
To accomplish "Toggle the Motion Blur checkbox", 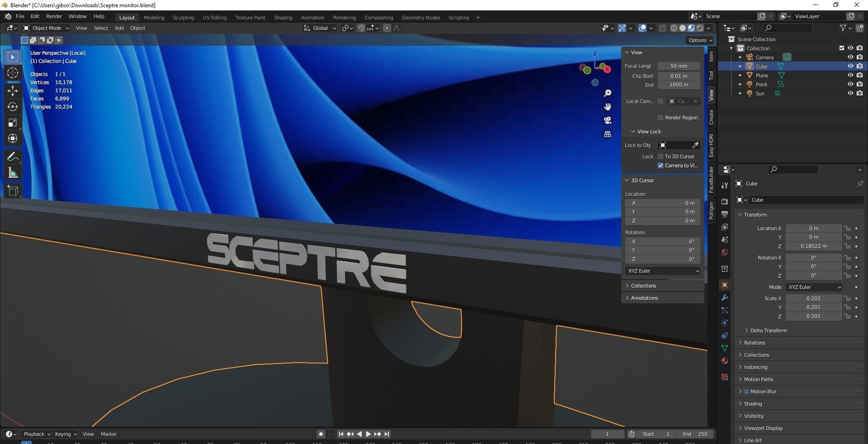I will (x=746, y=392).
